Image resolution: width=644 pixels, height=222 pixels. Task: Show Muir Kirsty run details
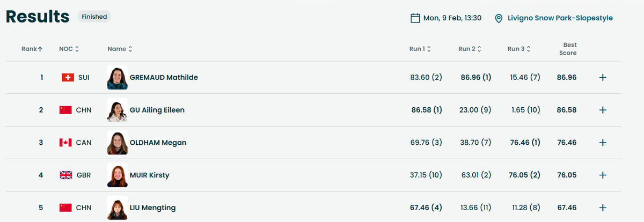602,175
